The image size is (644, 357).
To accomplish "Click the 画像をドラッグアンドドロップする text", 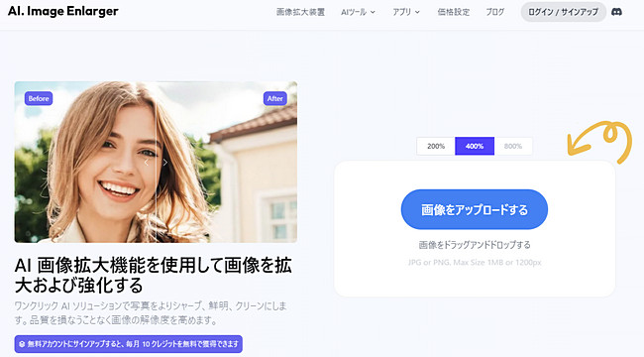I will point(475,245).
